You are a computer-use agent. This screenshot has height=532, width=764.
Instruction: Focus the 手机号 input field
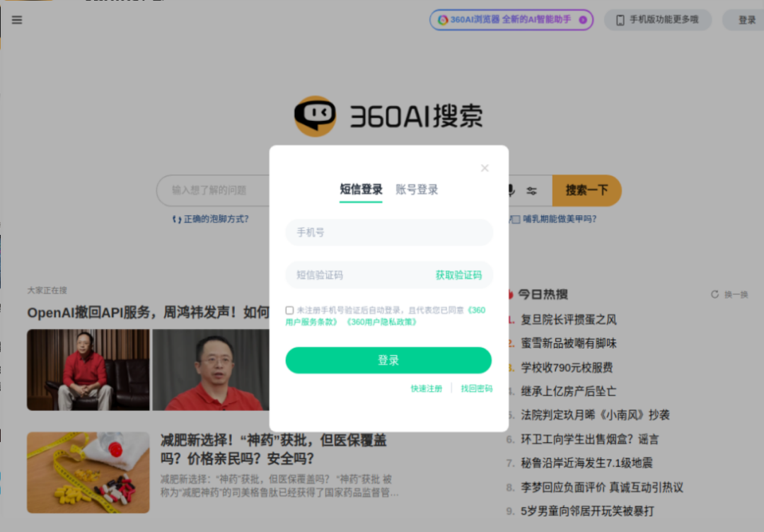389,232
